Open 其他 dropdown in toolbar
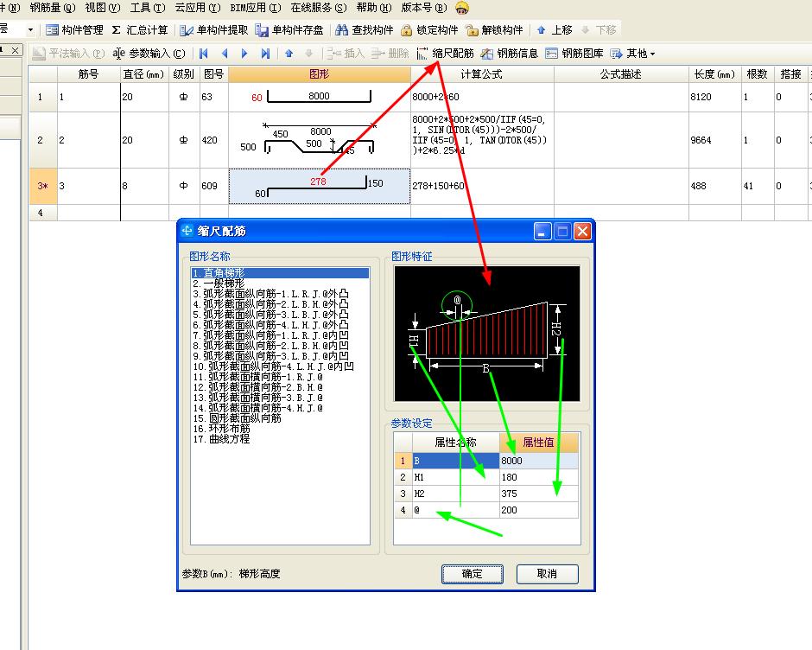Image resolution: width=812 pixels, height=650 pixels. (633, 54)
